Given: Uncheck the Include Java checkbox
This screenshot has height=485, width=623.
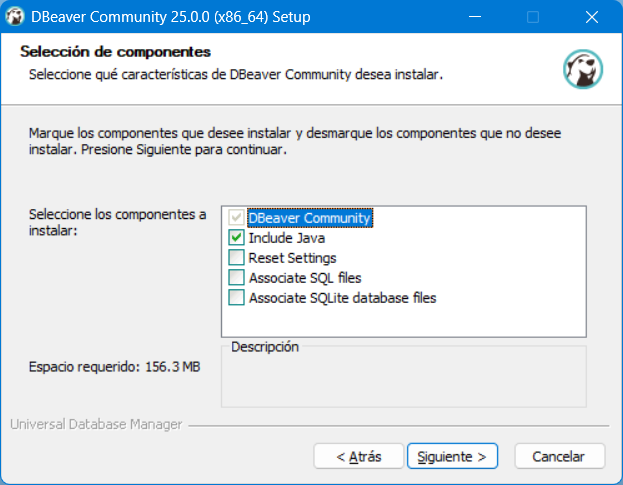Looking at the screenshot, I should [236, 238].
